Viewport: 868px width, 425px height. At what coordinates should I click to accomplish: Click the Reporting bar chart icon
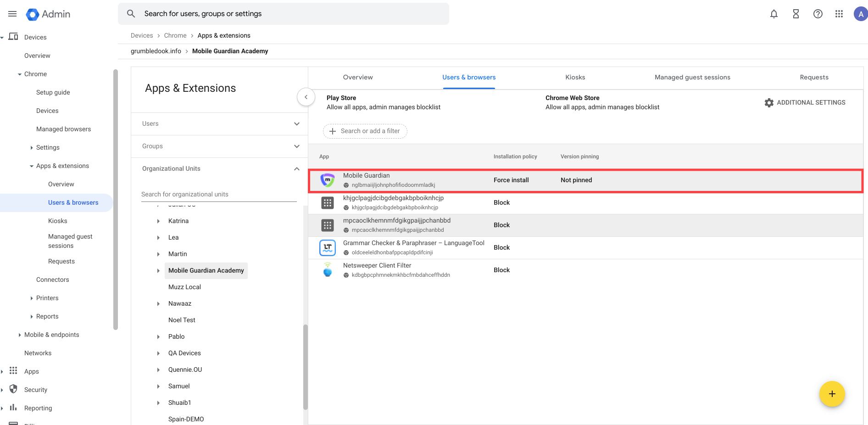click(13, 407)
